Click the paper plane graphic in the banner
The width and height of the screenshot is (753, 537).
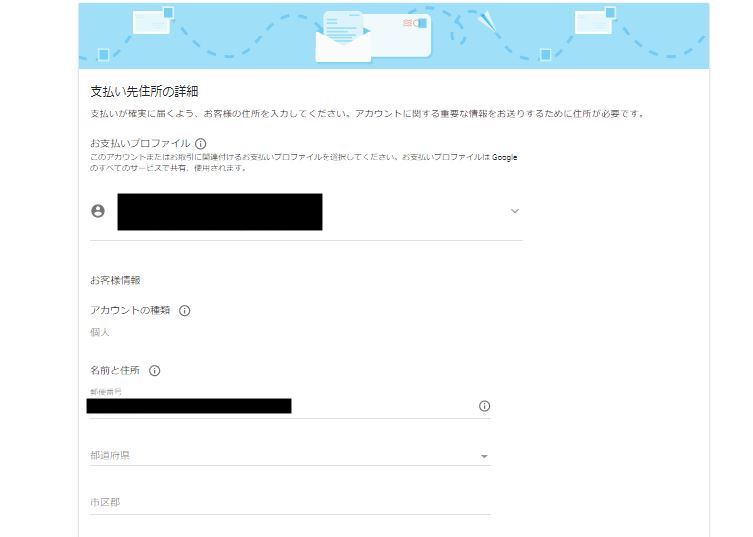point(488,21)
